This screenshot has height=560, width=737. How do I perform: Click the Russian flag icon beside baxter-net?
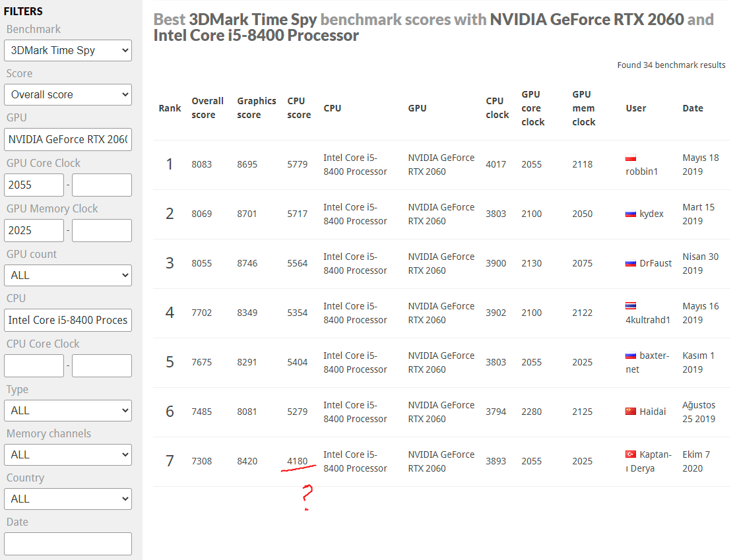[631, 356]
